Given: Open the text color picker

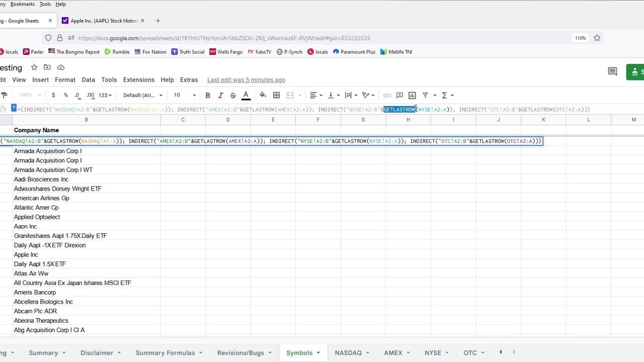Looking at the screenshot, I should [246, 95].
